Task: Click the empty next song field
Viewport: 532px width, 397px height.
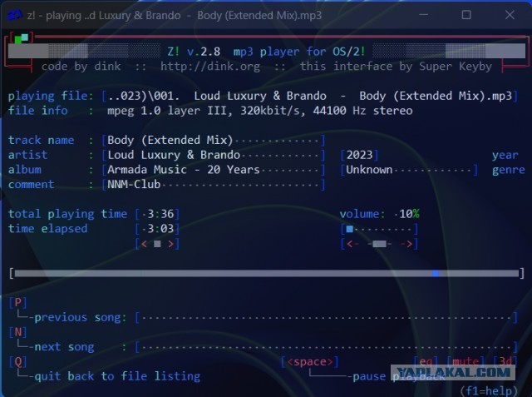Action: point(326,347)
